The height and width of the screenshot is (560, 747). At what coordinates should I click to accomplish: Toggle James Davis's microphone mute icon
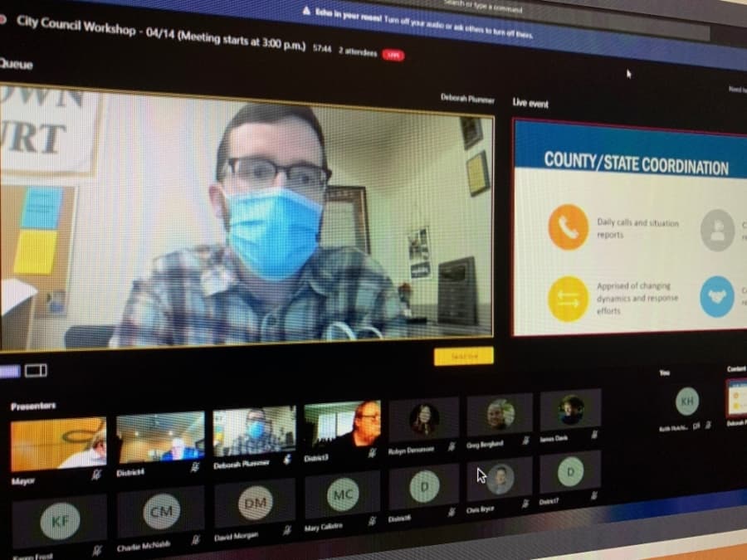[x=594, y=434]
